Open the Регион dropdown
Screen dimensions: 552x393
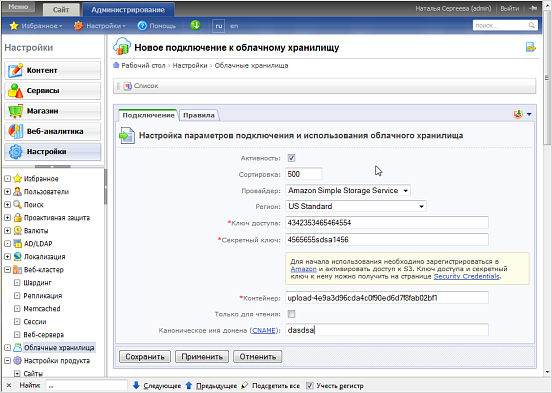(x=356, y=206)
